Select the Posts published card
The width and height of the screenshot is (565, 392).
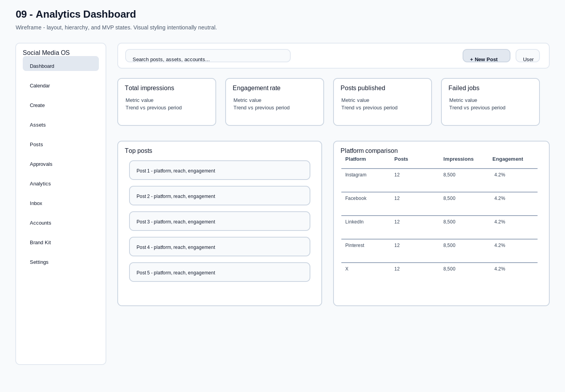click(x=383, y=102)
